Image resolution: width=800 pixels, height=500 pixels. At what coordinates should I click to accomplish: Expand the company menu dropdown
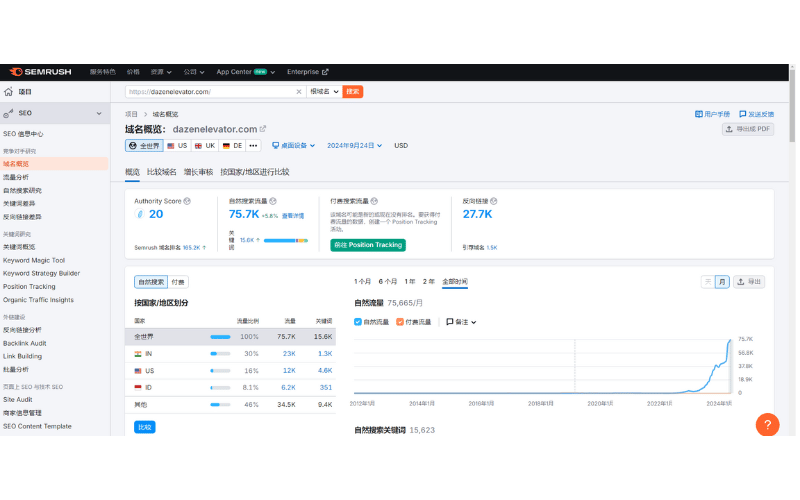[x=194, y=72]
